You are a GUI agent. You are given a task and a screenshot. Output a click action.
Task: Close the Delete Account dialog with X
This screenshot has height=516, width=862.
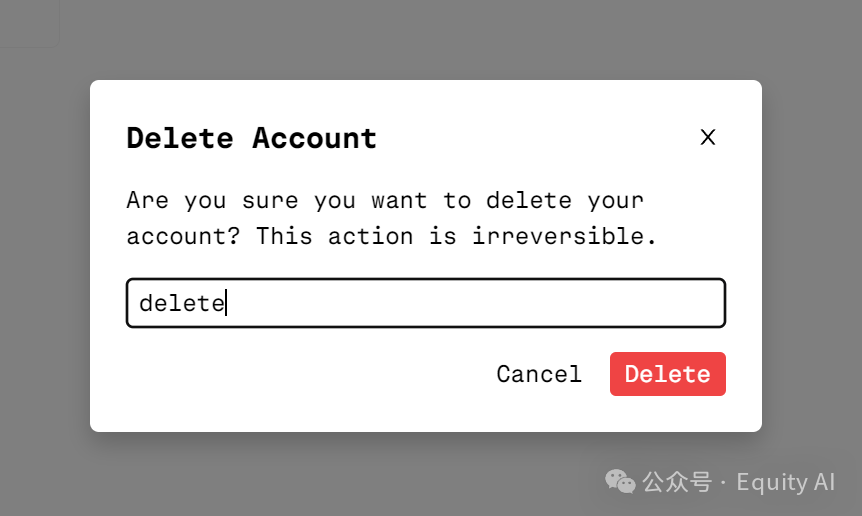[708, 137]
